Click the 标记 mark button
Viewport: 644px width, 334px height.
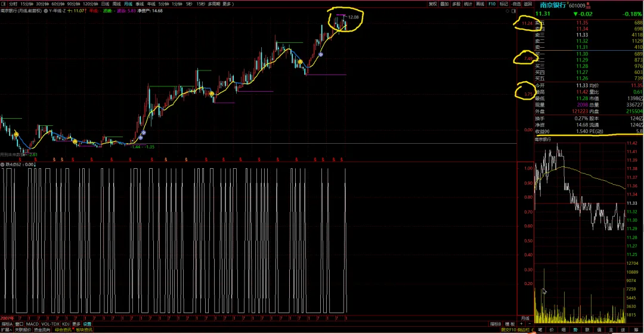[504, 4]
